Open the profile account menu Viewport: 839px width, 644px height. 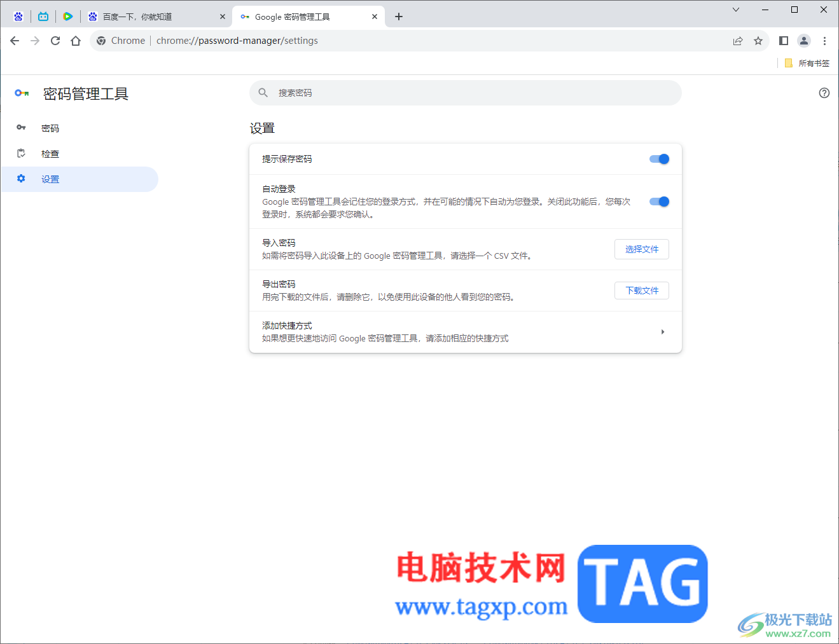(x=804, y=41)
